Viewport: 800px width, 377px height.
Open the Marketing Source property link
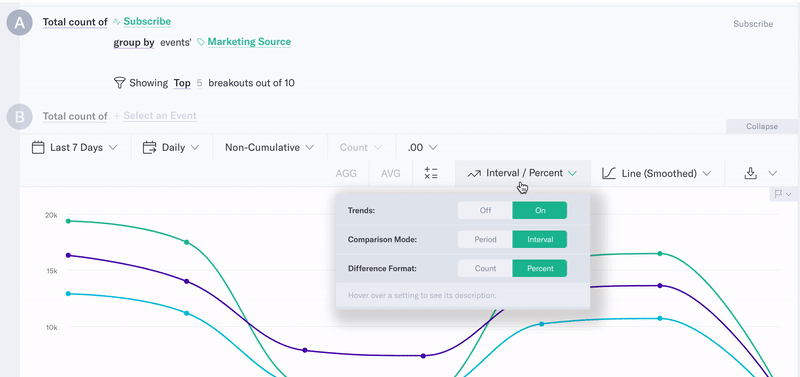[x=249, y=42]
